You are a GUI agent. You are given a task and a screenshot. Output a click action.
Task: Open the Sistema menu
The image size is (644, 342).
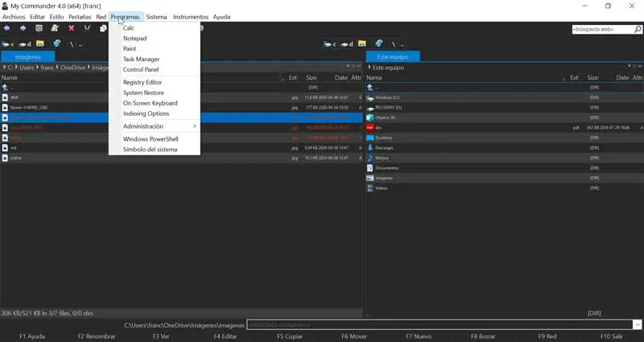click(x=156, y=17)
